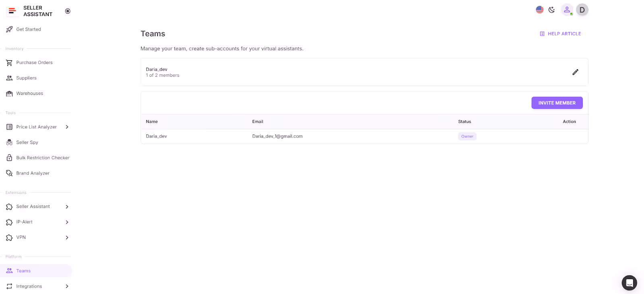Click the Integrations arrows icon
The width and height of the screenshot is (644, 294).
click(9, 286)
